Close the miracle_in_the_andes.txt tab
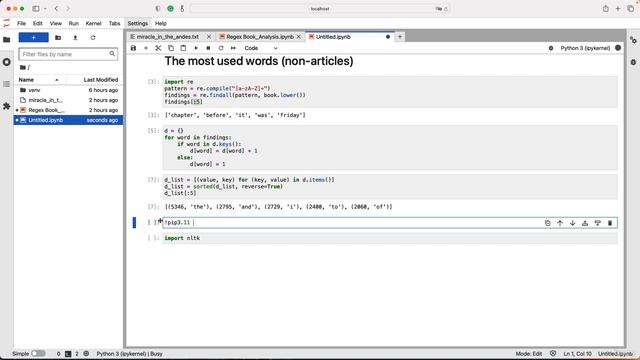Screen dimensions: 640x360 [x=209, y=37]
